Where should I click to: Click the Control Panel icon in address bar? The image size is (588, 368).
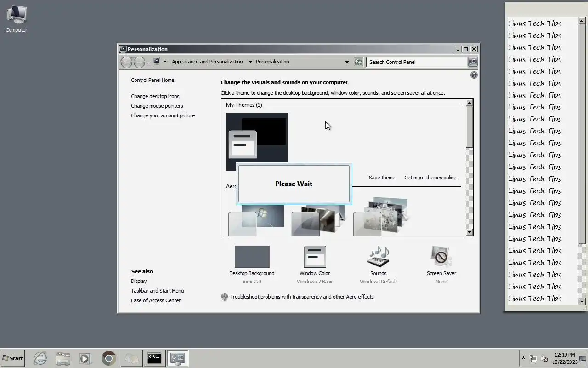click(157, 61)
